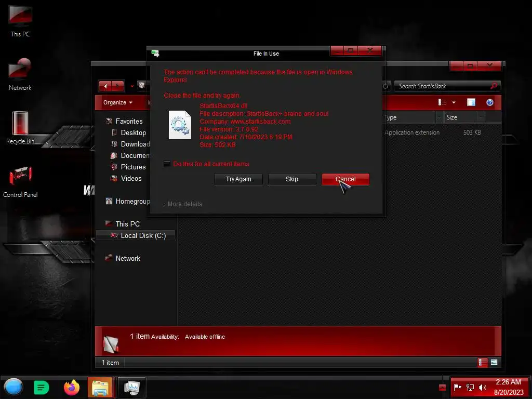The height and width of the screenshot is (399, 532).
Task: Click the Homegroup icon in sidebar
Action: point(109,201)
